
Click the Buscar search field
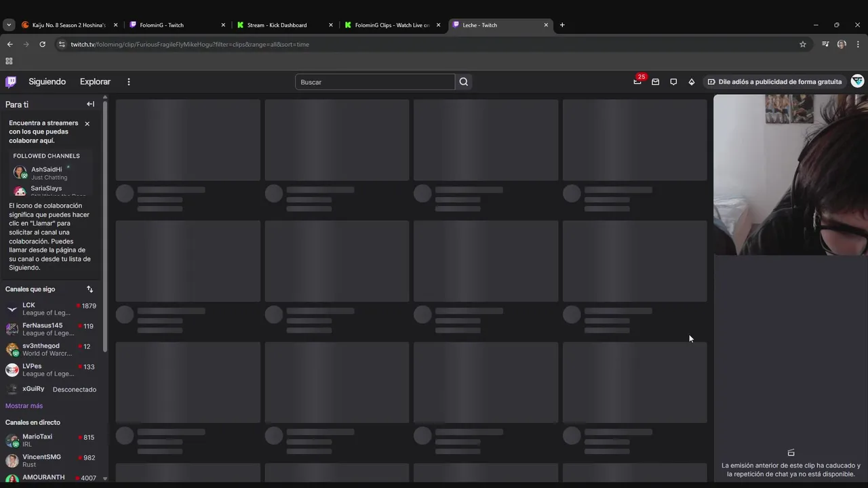(x=375, y=82)
